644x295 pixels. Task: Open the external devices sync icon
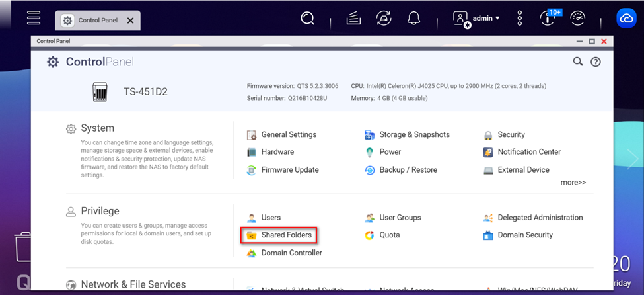(383, 19)
